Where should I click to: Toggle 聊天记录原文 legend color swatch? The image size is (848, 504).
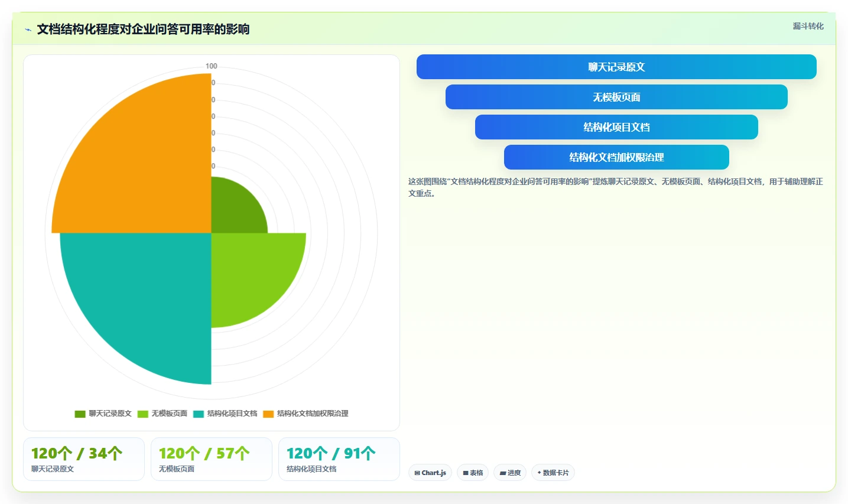click(80, 414)
